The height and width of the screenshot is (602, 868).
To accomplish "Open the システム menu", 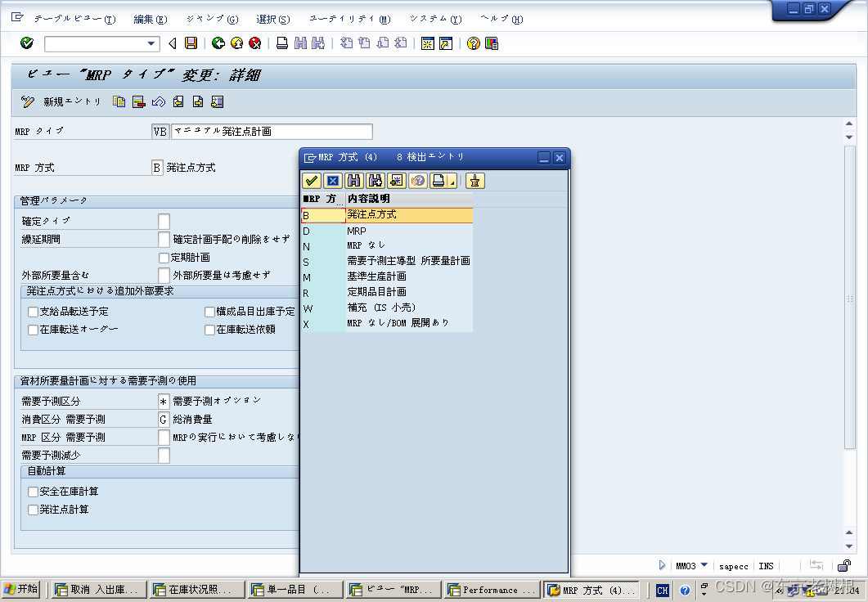I will point(436,20).
